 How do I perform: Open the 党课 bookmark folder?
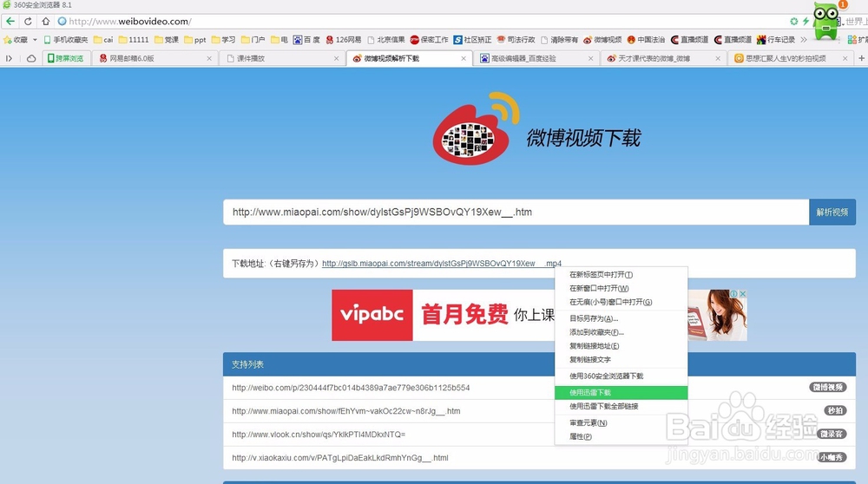click(x=167, y=40)
